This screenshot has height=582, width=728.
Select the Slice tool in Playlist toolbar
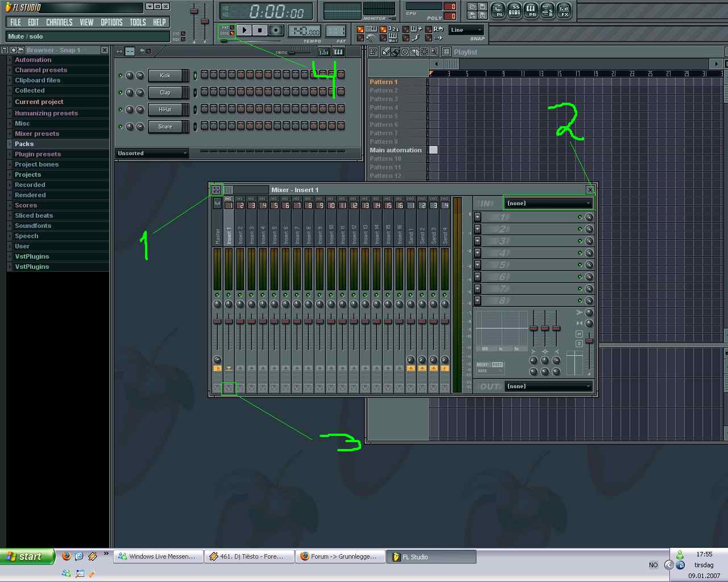[x=415, y=52]
